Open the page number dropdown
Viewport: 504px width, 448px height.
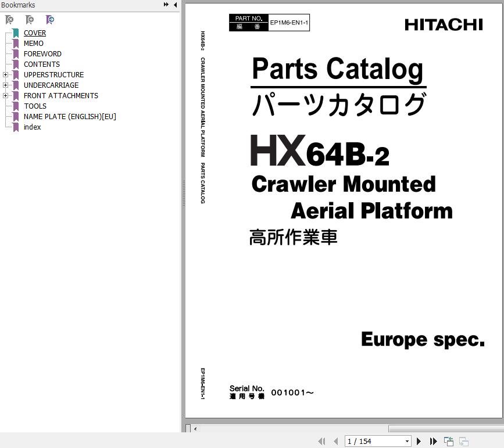(407, 442)
